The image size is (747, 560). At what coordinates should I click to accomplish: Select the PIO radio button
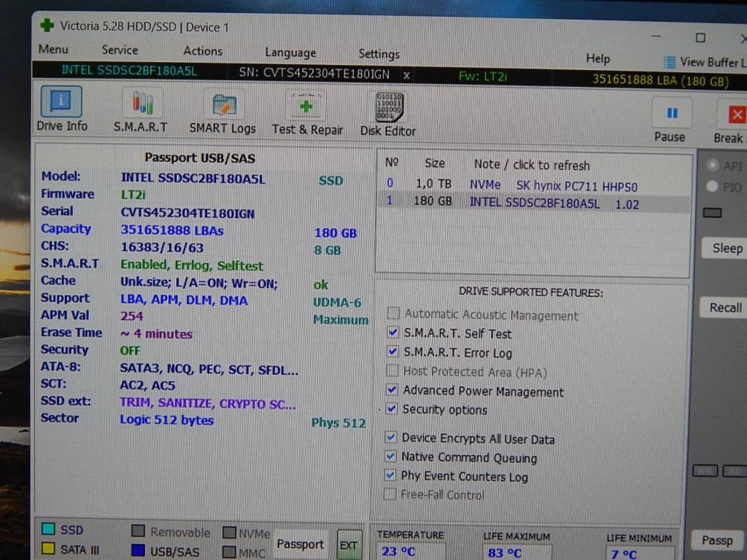[x=712, y=186]
